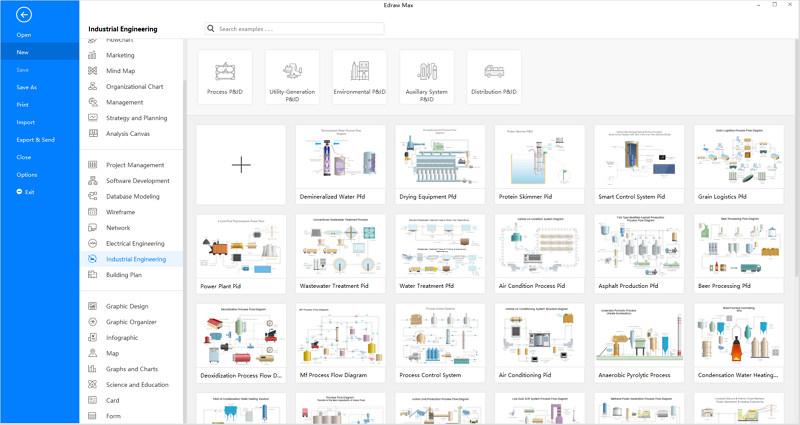Open the Utility-Generation P&ID template type
Screen dimensions: 800x425
pyautogui.click(x=292, y=77)
